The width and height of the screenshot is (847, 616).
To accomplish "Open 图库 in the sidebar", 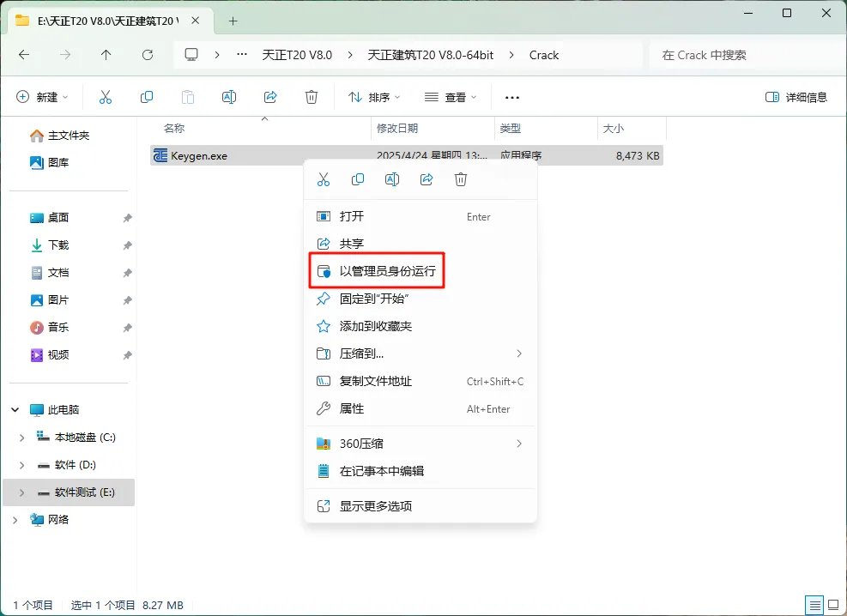I will tap(69, 162).
